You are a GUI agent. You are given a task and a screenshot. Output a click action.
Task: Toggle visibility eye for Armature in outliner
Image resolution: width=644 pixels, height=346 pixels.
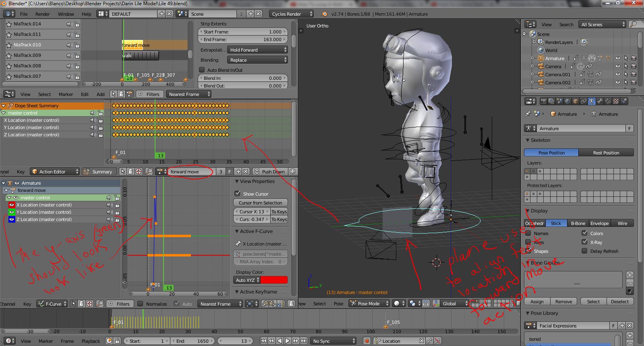618,58
